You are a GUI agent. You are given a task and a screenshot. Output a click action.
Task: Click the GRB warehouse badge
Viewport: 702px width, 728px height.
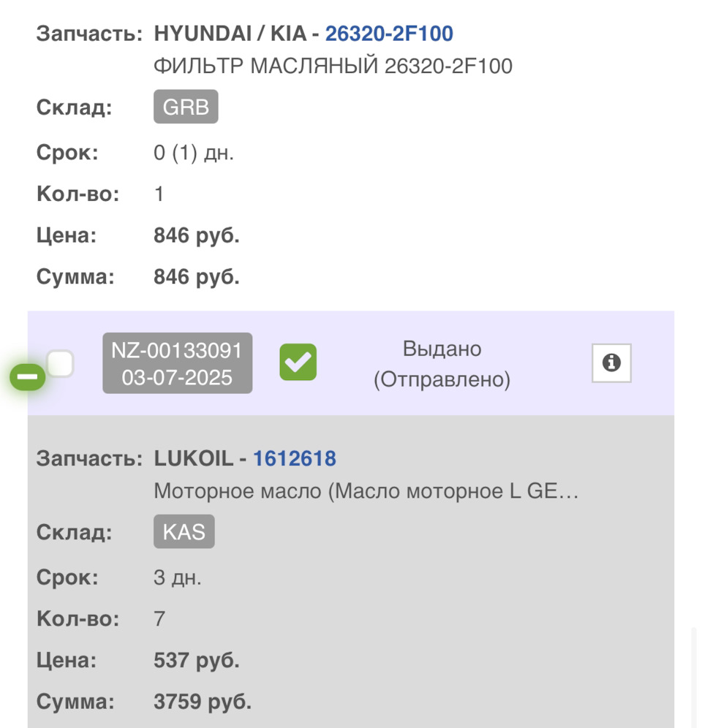coord(186,108)
